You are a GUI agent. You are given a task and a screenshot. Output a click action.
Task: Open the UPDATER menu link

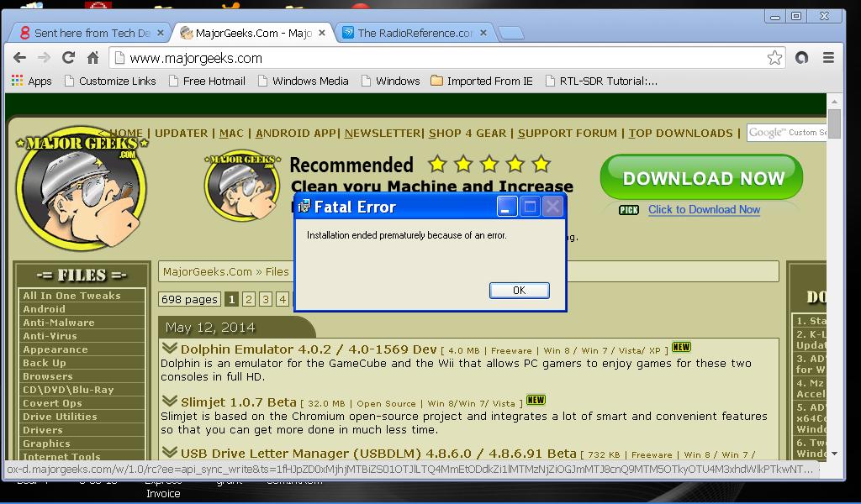(182, 134)
